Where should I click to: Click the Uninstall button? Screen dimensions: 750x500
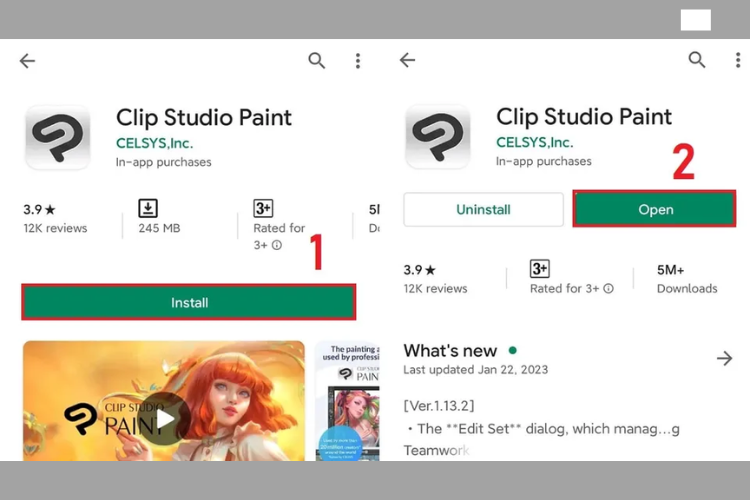click(484, 210)
